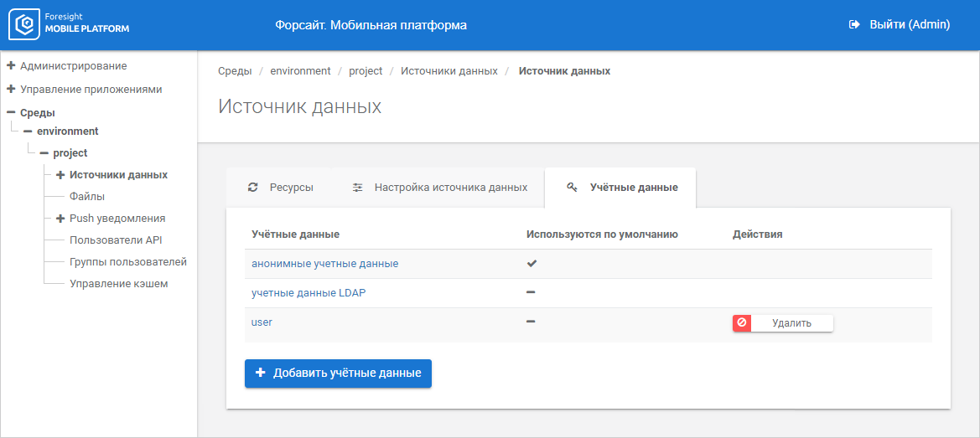The image size is (980, 438).
Task: Click the sliders icon on Настройка источника данных
Action: pos(358,188)
